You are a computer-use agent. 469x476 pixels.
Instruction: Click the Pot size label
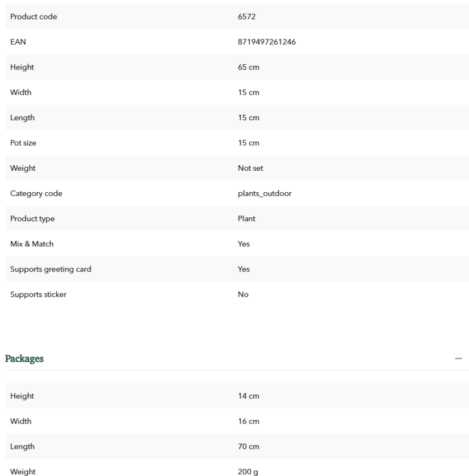(x=23, y=143)
